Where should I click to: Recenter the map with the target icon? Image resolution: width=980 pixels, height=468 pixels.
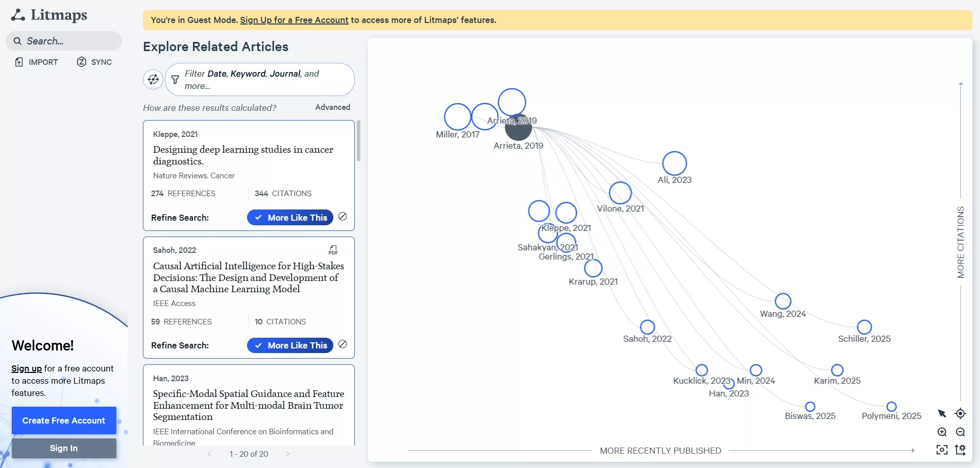click(x=961, y=414)
